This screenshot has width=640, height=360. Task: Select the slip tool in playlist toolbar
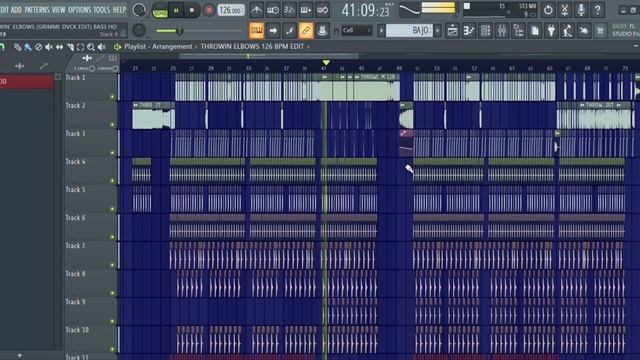tap(60, 47)
